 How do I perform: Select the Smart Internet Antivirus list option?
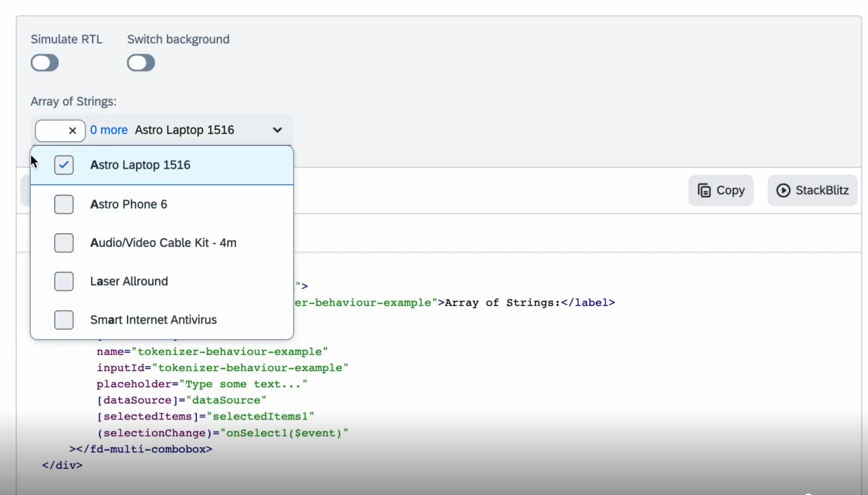pos(154,319)
